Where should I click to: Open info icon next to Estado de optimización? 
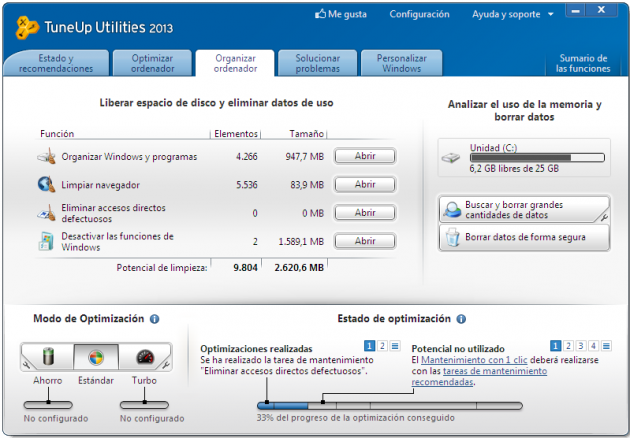461,319
